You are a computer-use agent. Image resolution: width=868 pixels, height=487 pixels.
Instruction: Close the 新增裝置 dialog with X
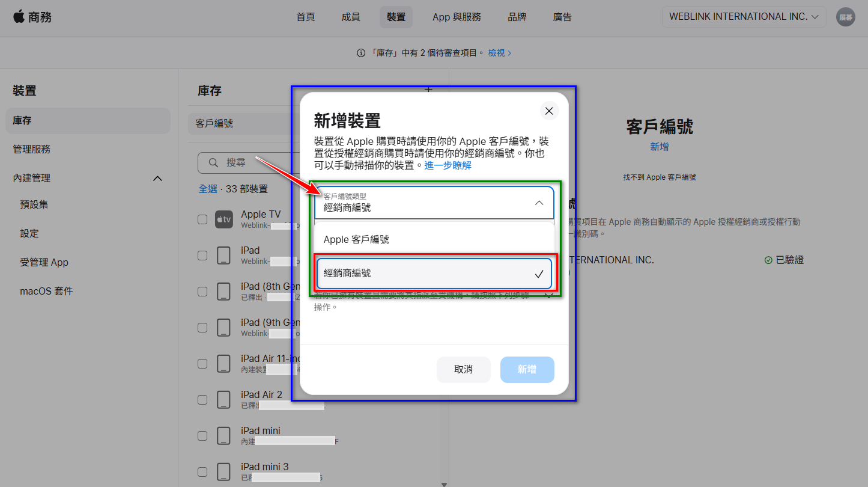pos(548,111)
